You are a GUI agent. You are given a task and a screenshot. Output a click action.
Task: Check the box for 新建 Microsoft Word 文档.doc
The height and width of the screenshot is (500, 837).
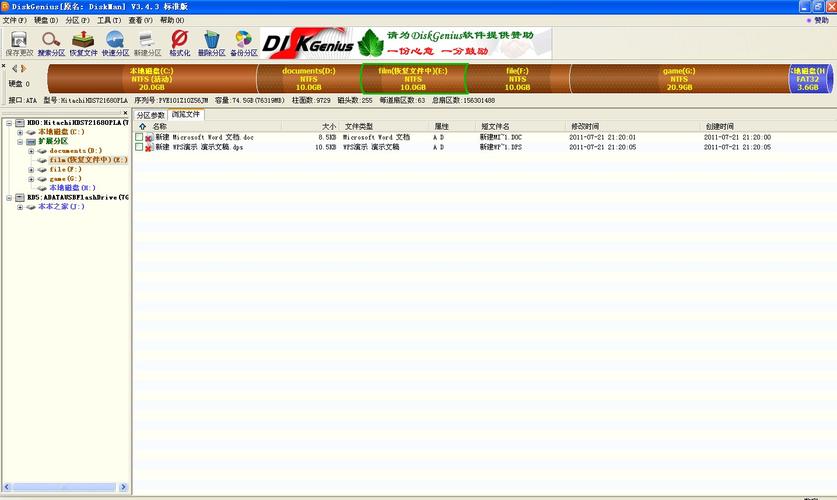pos(139,137)
